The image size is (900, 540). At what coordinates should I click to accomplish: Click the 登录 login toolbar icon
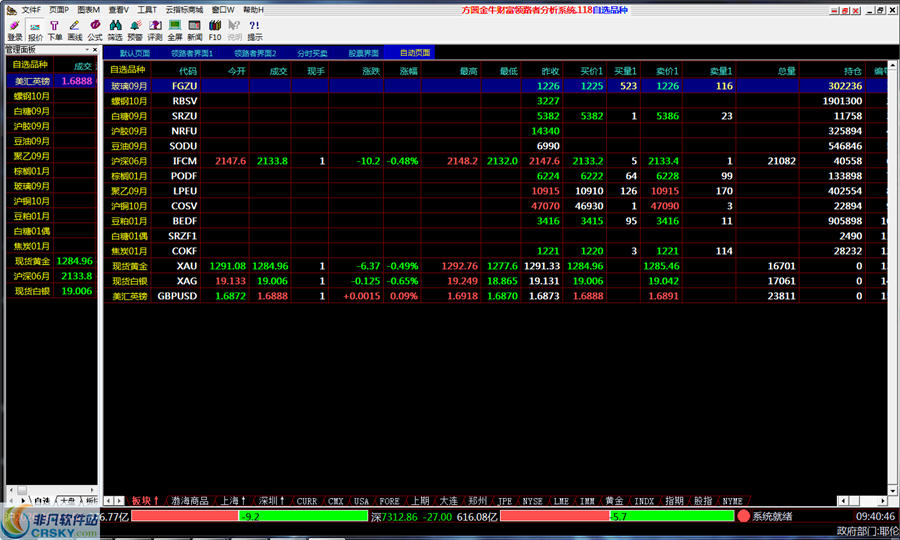click(14, 29)
